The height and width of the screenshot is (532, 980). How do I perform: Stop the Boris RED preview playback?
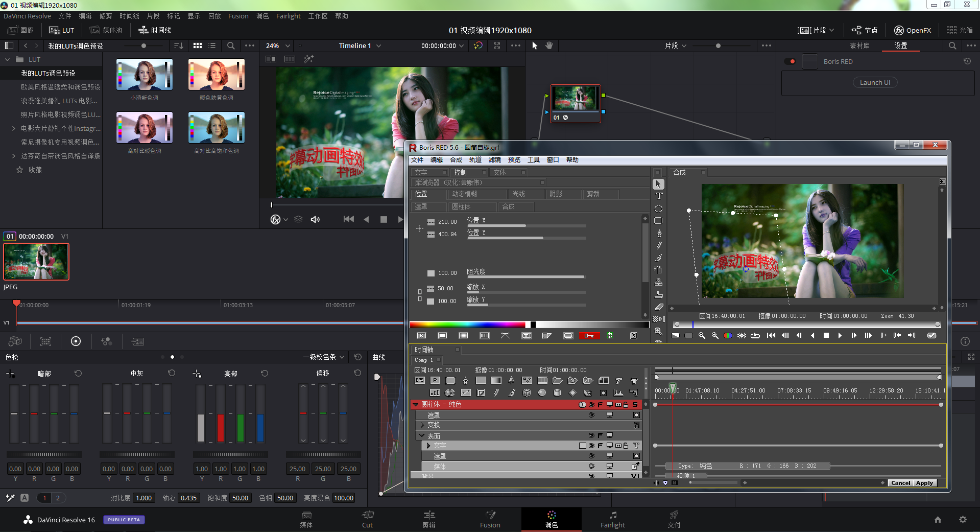pyautogui.click(x=826, y=336)
